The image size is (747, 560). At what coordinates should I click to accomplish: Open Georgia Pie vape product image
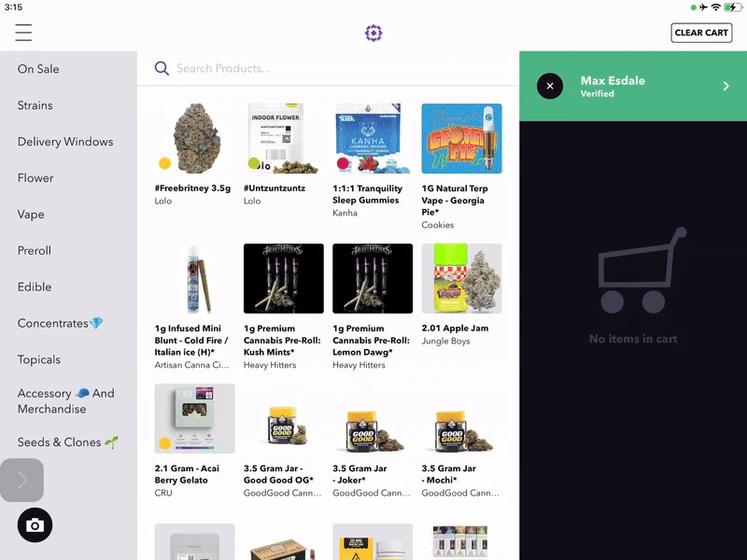(x=461, y=138)
